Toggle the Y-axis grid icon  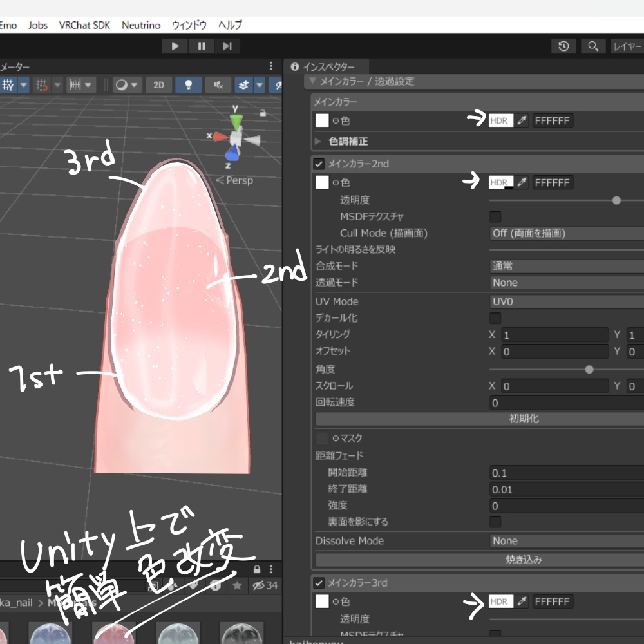(8, 85)
